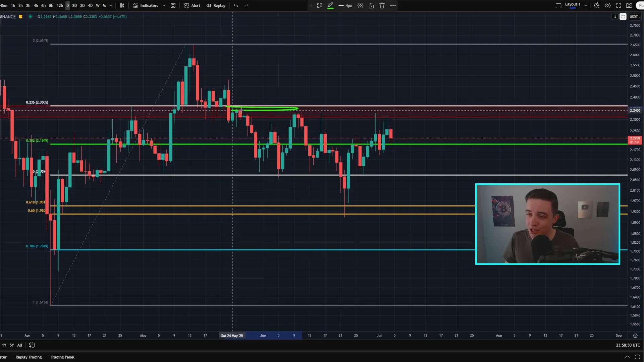The width and height of the screenshot is (644, 362).
Task: Open the USDT currency dropdown
Action: 635,17
